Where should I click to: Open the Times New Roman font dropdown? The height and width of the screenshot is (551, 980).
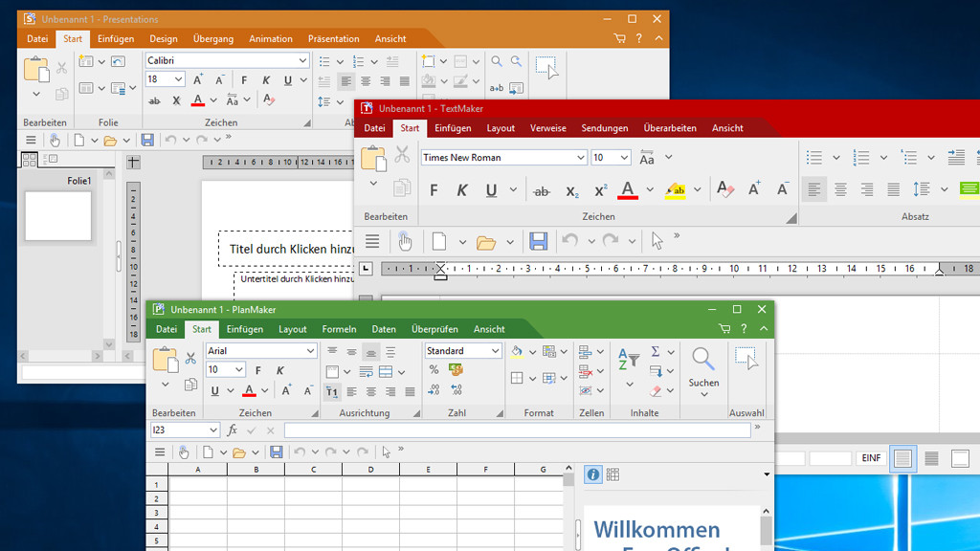coord(502,157)
